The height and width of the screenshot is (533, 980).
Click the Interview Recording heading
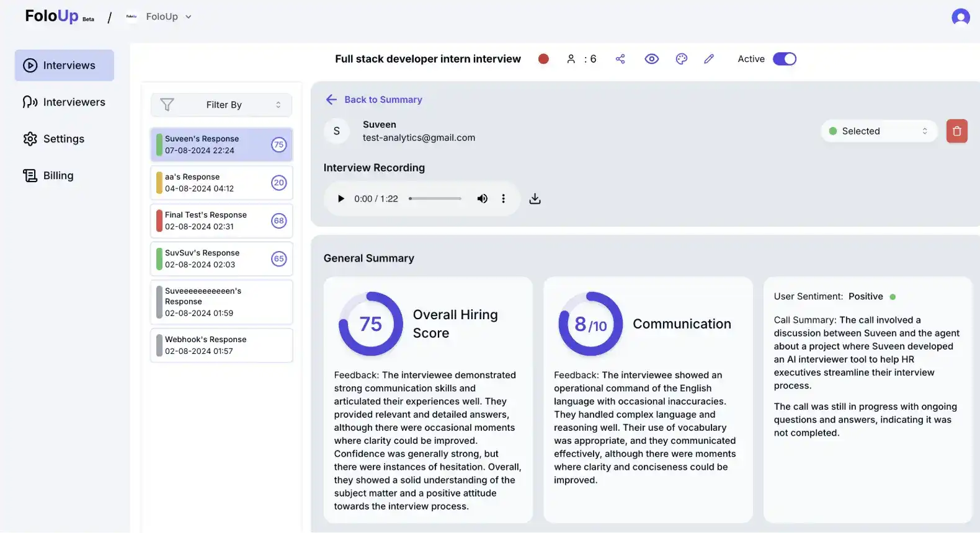(x=374, y=168)
